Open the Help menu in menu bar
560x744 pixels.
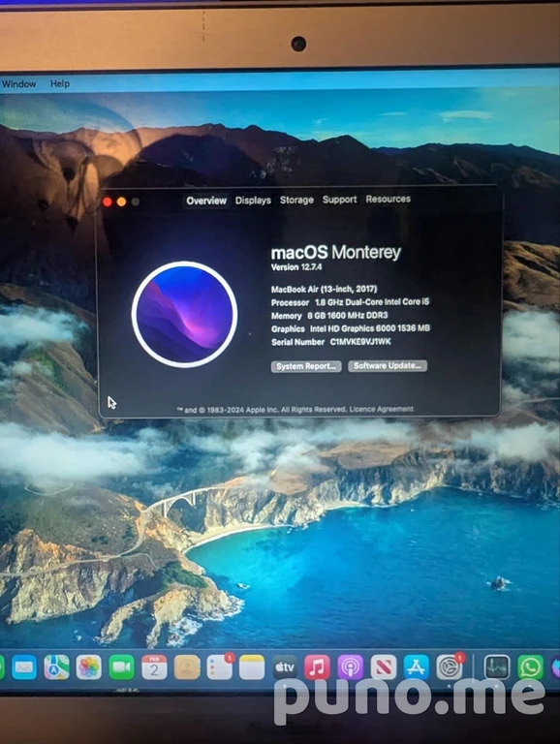click(60, 83)
